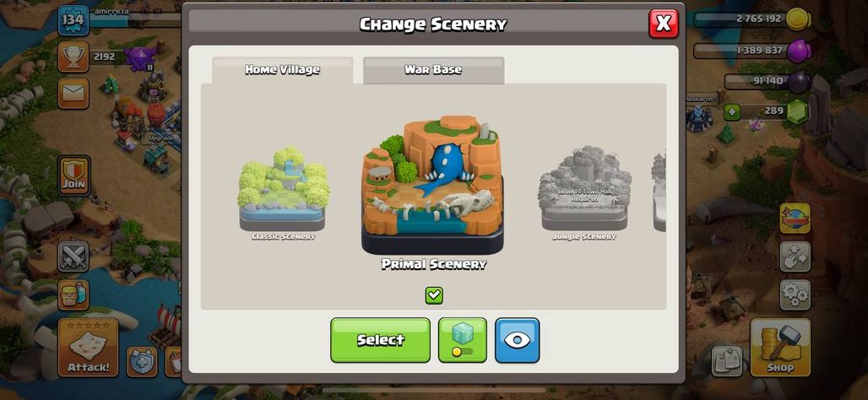Open the crossed swords war icon
868x400 pixels.
point(73,257)
